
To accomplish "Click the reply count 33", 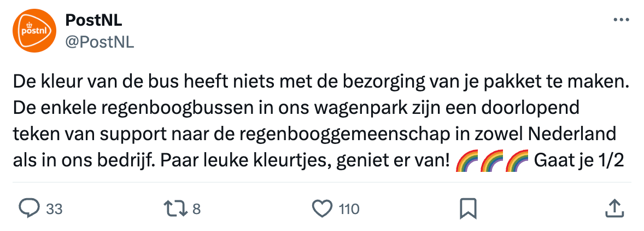I will coord(54,209).
